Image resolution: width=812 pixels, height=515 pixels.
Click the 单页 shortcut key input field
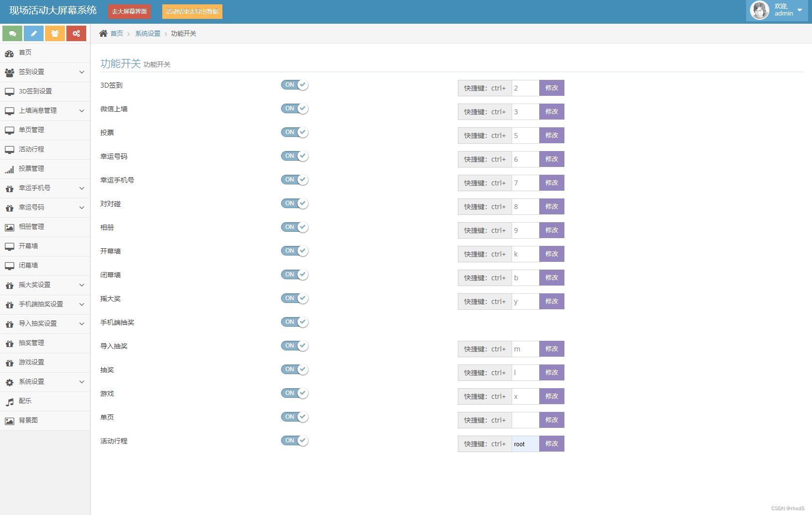pyautogui.click(x=525, y=420)
